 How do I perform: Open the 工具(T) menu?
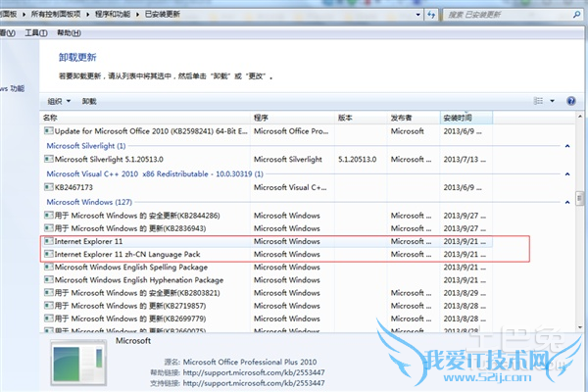36,33
